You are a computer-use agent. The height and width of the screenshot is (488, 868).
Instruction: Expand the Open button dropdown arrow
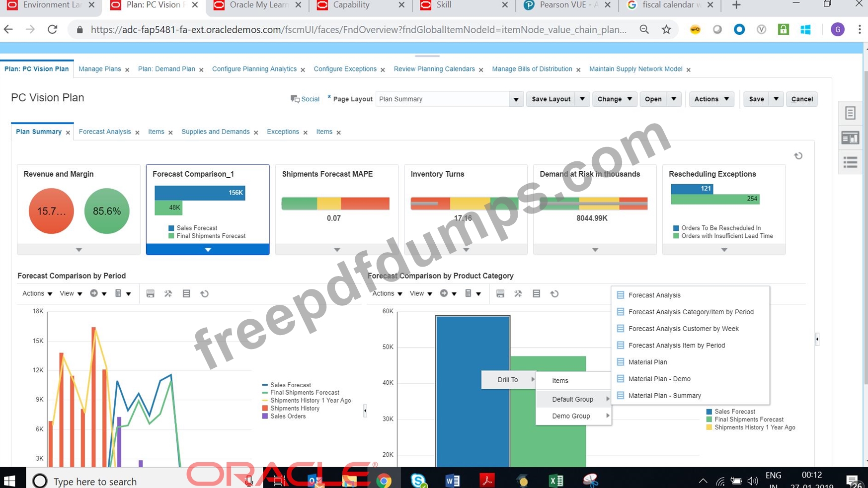(674, 99)
